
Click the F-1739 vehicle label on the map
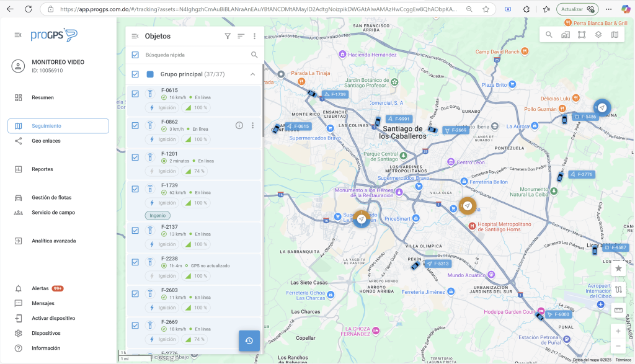[x=335, y=94]
